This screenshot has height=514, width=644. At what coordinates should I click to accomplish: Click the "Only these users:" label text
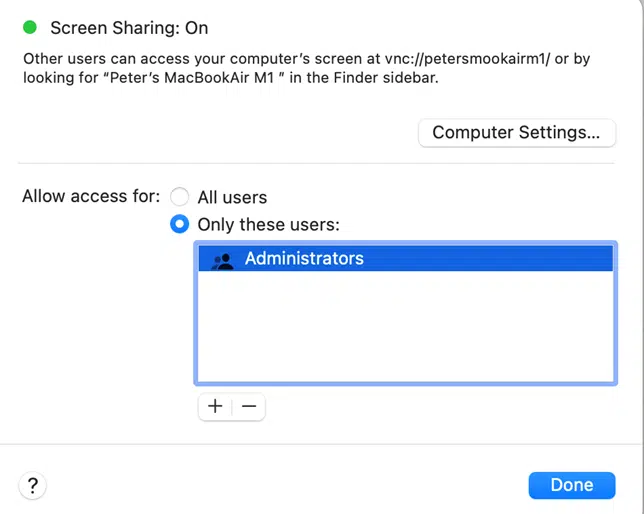(269, 225)
